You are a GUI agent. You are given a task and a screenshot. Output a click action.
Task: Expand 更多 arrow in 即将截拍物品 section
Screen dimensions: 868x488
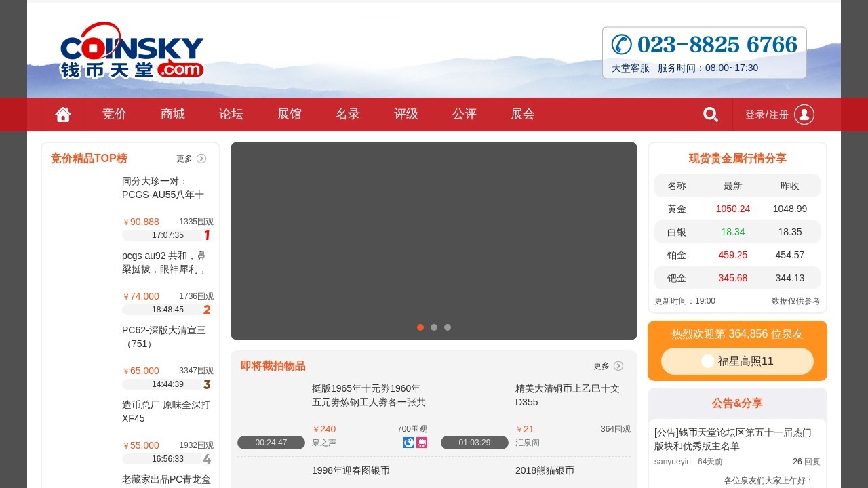click(x=618, y=366)
